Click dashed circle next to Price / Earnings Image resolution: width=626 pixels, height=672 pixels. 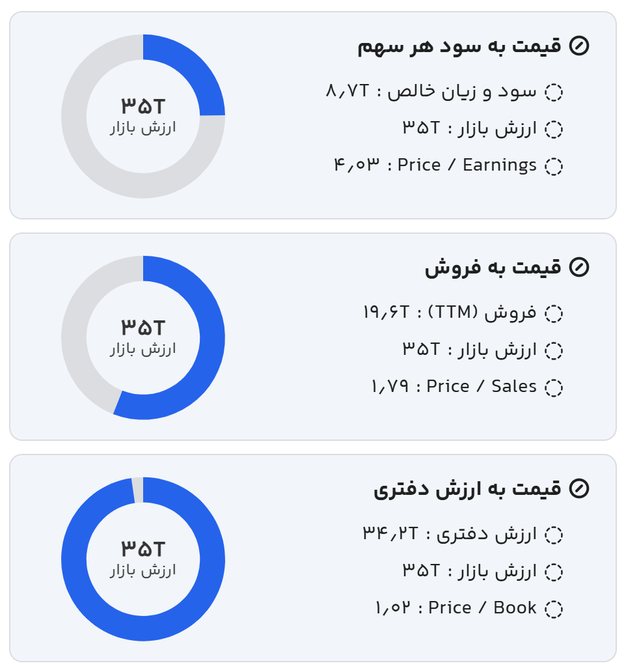pyautogui.click(x=553, y=167)
